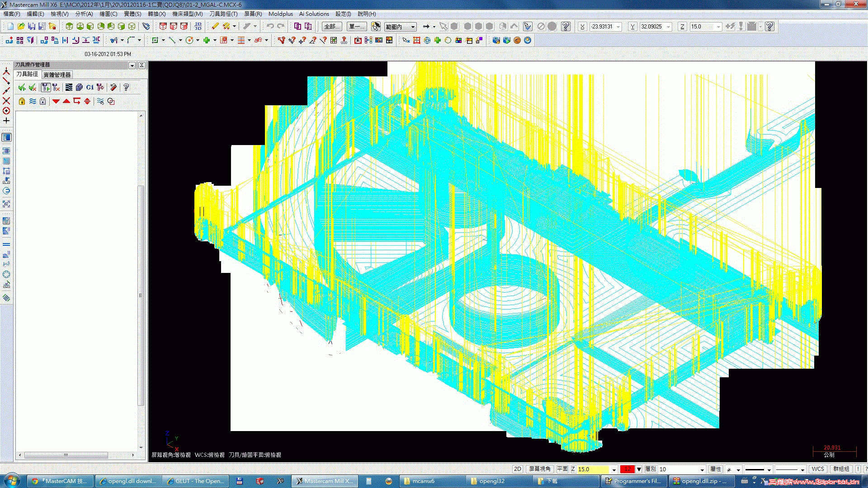The height and width of the screenshot is (488, 868).
Task: Click the verify selected operations solid-block icon
Action: (79, 87)
